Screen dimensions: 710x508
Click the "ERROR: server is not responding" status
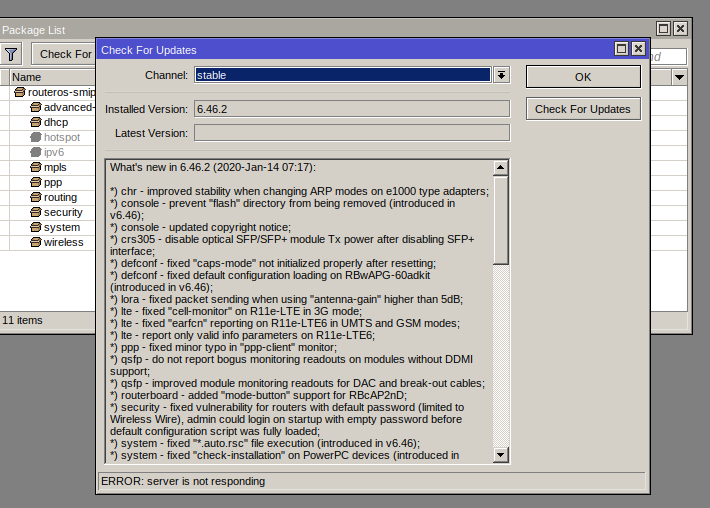pos(183,481)
